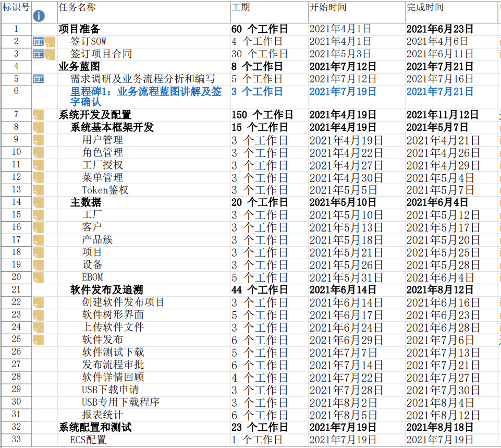Select row header number 1
The width and height of the screenshot is (501, 448).
[16, 29]
